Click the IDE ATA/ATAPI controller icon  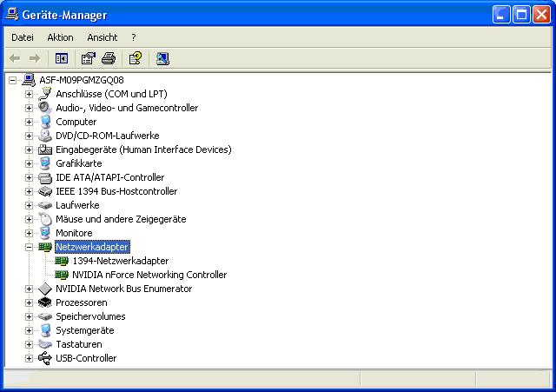[x=45, y=177]
